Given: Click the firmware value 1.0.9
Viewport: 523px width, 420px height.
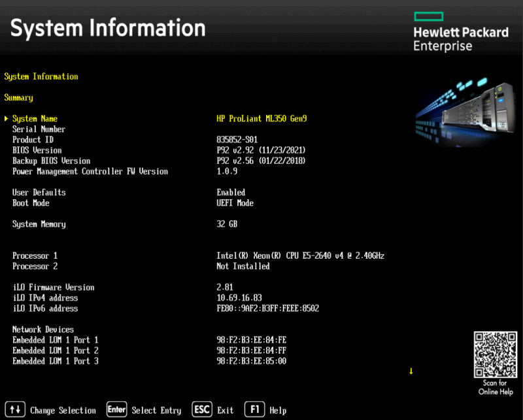Looking at the screenshot, I should (227, 171).
